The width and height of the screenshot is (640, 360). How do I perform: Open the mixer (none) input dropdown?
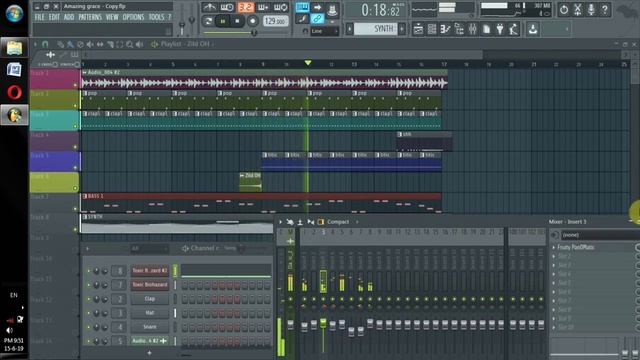600,235
